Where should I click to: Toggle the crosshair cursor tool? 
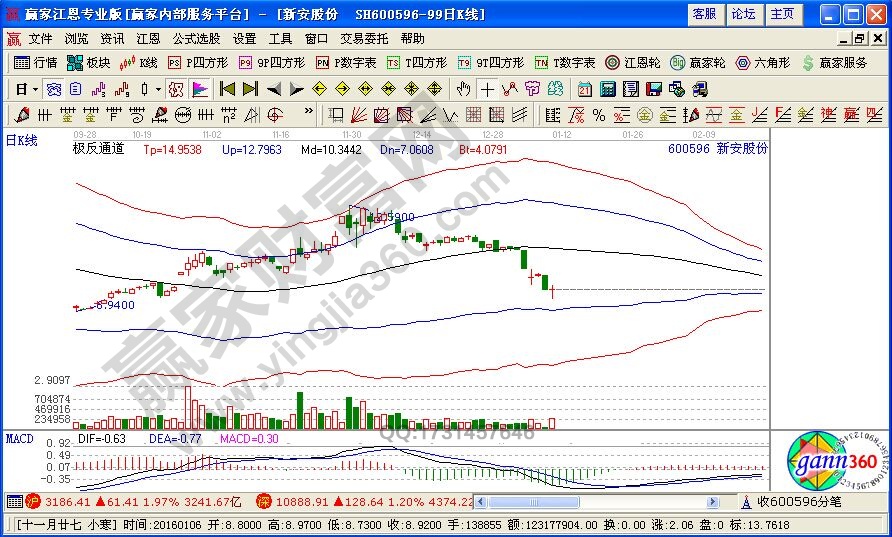coord(487,88)
